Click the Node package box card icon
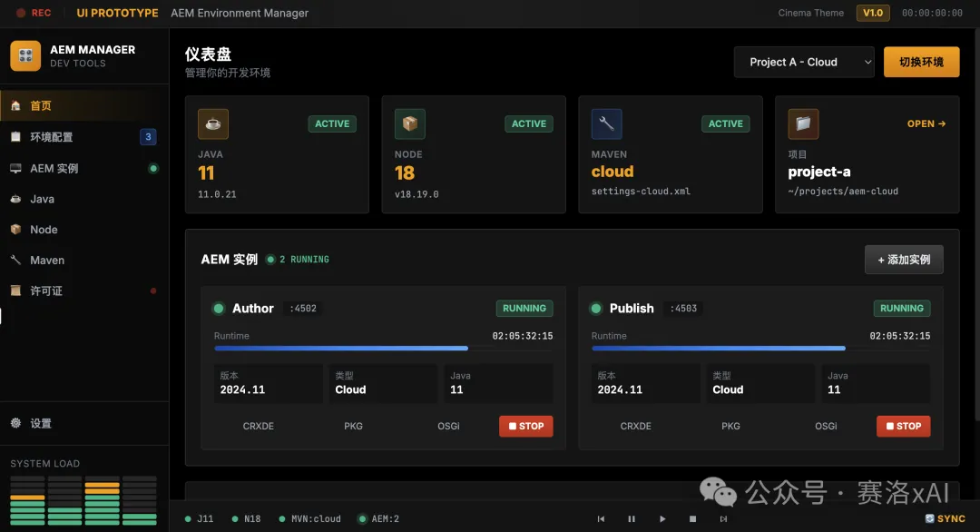Image resolution: width=980 pixels, height=532 pixels. 410,123
